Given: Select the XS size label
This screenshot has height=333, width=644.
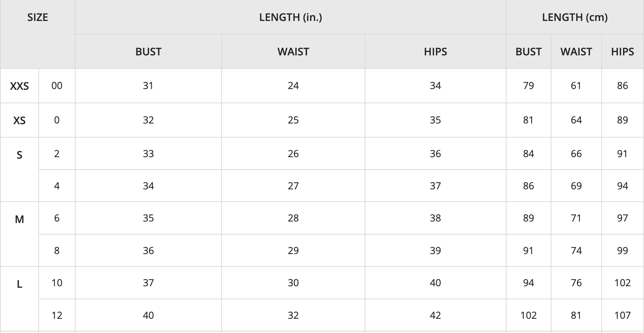Looking at the screenshot, I should (19, 120).
